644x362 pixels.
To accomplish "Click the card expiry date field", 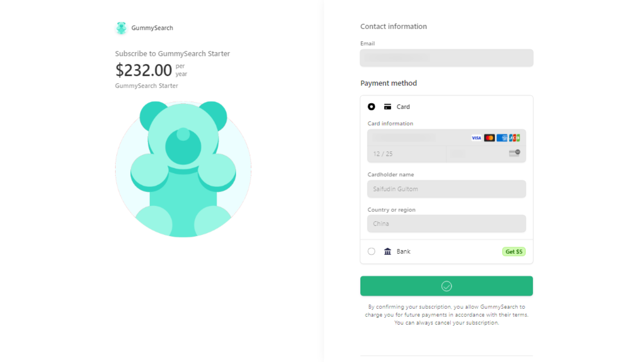I will 407,154.
